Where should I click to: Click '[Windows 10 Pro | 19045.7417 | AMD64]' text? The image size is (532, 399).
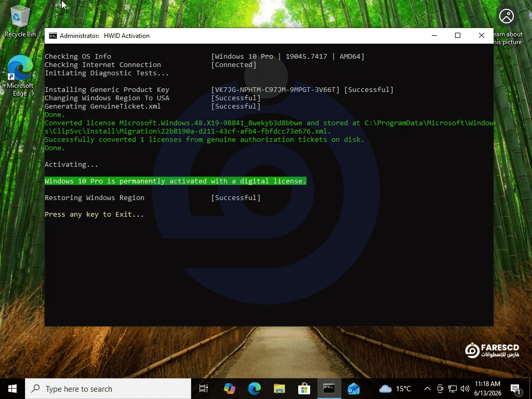coord(288,56)
